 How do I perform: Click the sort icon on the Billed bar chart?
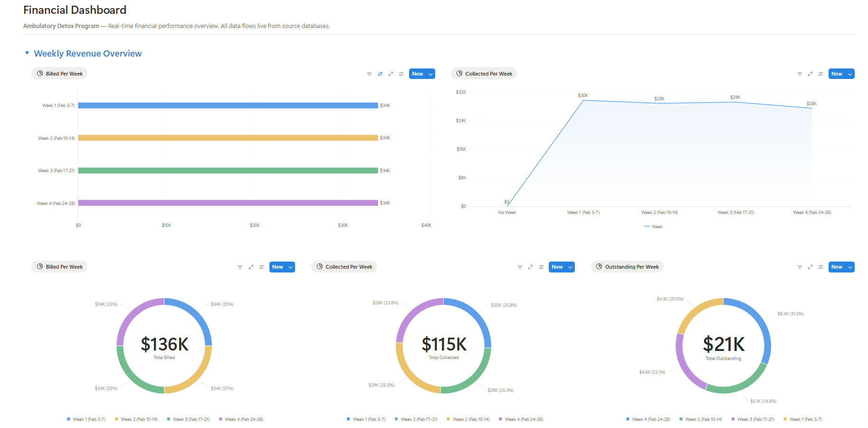pos(380,74)
